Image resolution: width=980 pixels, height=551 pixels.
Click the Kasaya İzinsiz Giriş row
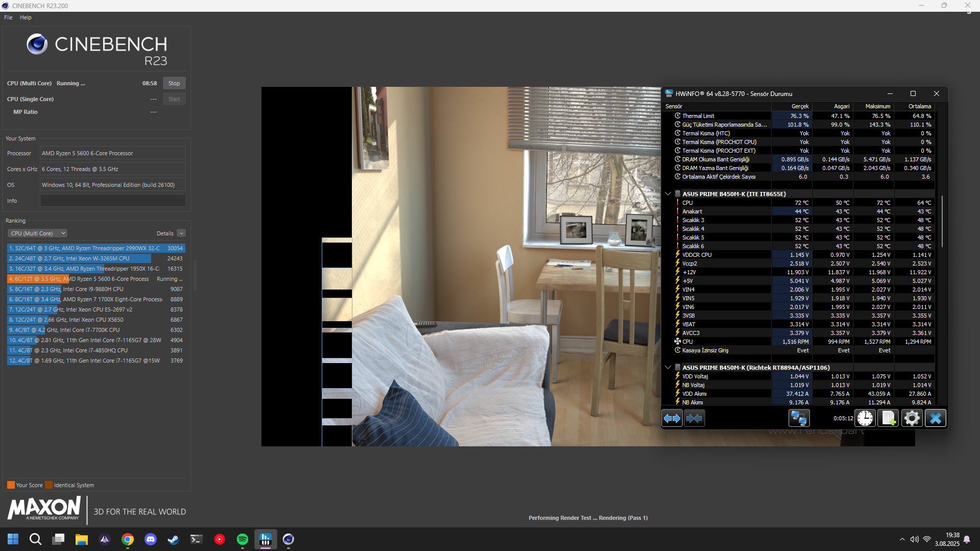point(799,350)
